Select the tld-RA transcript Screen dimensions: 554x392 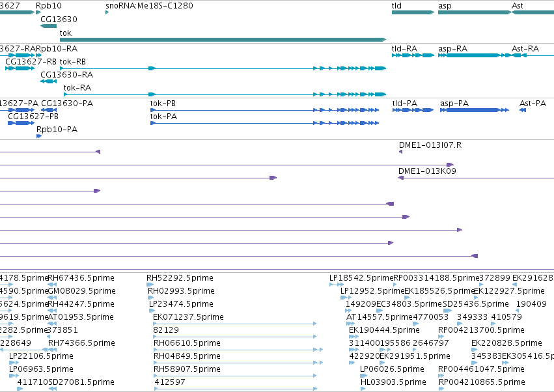pyautogui.click(x=413, y=55)
